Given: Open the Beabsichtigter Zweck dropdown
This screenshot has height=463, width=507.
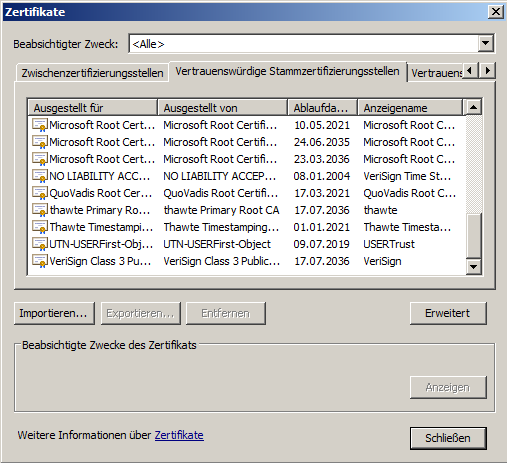Looking at the screenshot, I should 486,43.
